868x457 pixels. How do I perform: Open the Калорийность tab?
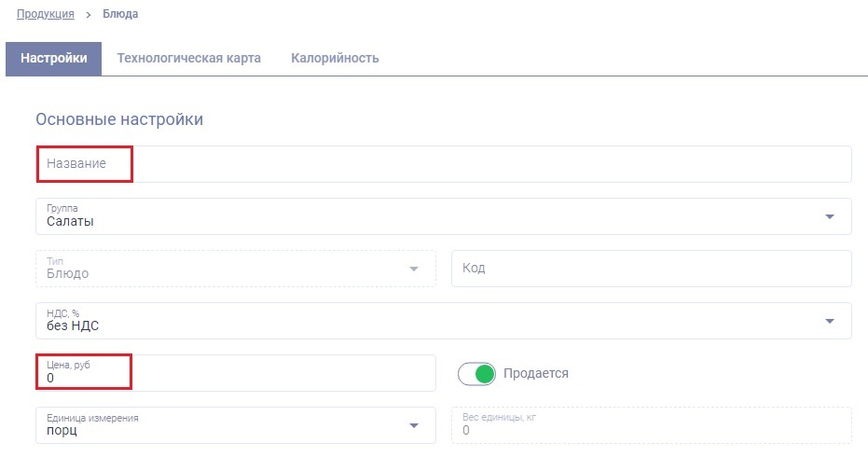pyautogui.click(x=335, y=58)
